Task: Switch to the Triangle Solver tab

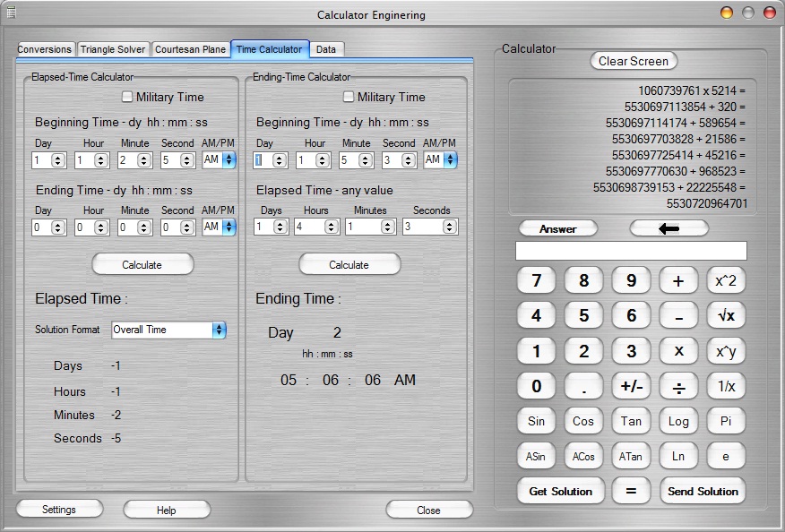Action: coord(113,49)
